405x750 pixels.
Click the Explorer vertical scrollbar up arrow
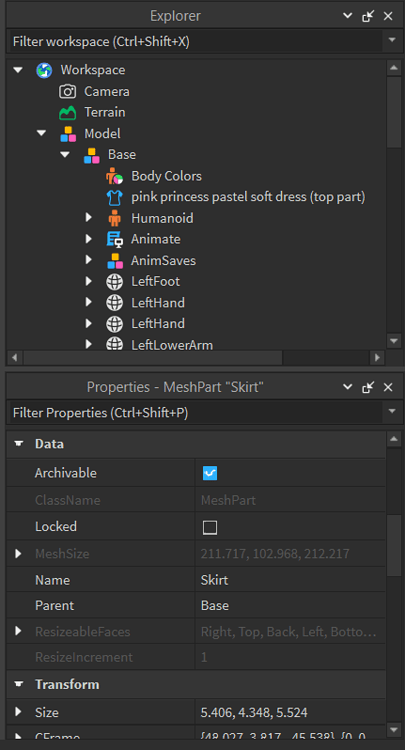coord(394,68)
